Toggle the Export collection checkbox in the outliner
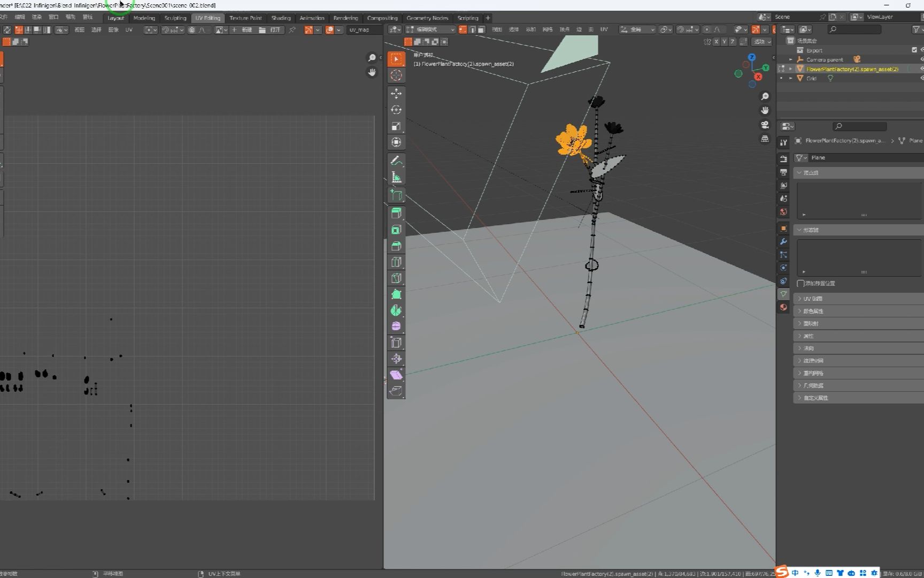The height and width of the screenshot is (578, 924). 915,50
